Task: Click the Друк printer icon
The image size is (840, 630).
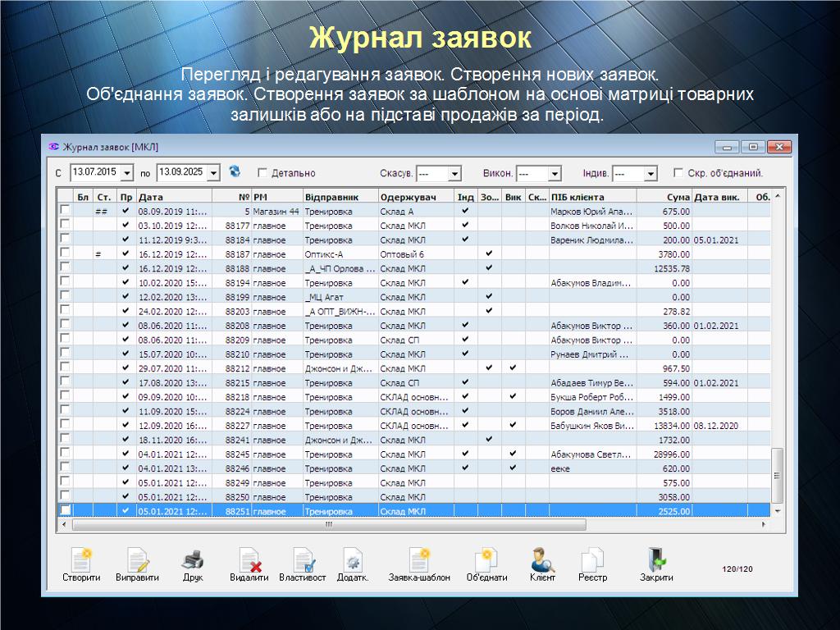Action: tap(193, 560)
